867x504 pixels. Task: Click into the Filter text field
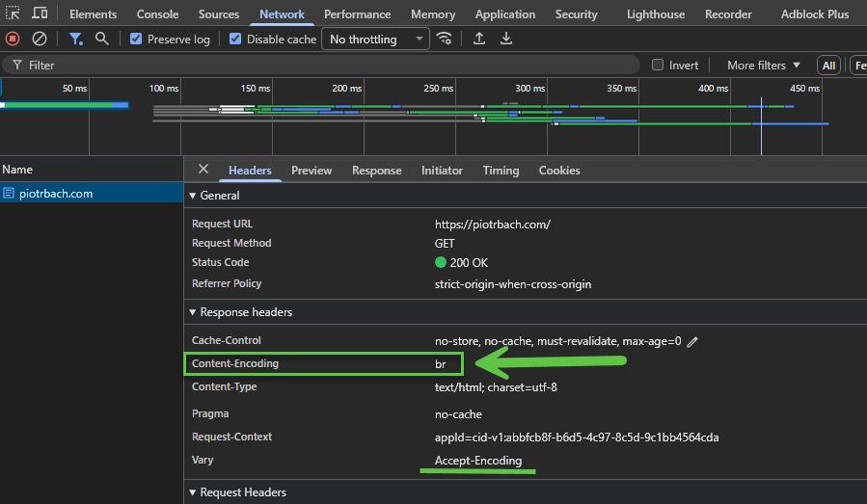pyautogui.click(x=321, y=66)
